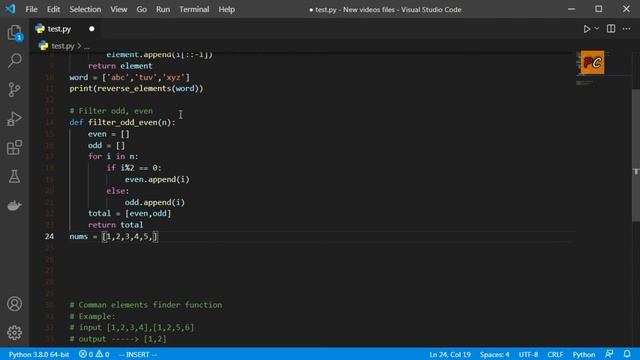The image size is (640, 360).
Task: Run Python file with play button
Action: tap(587, 29)
